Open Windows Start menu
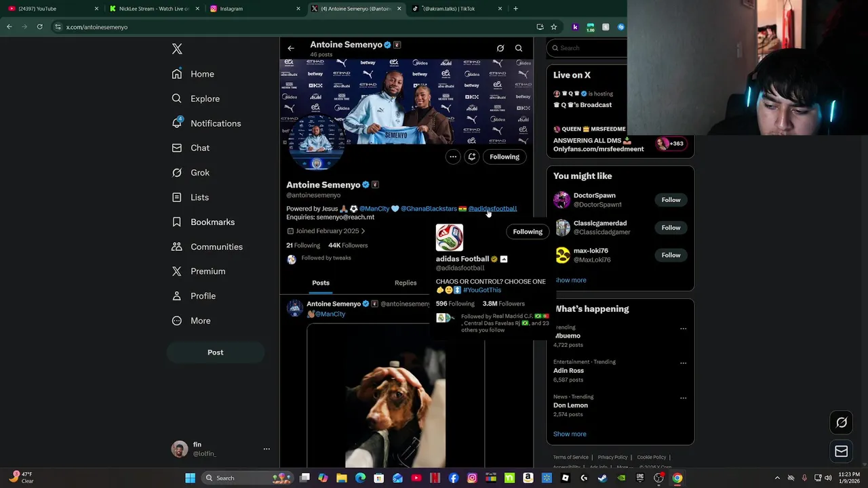Image resolution: width=868 pixels, height=488 pixels. [191, 478]
